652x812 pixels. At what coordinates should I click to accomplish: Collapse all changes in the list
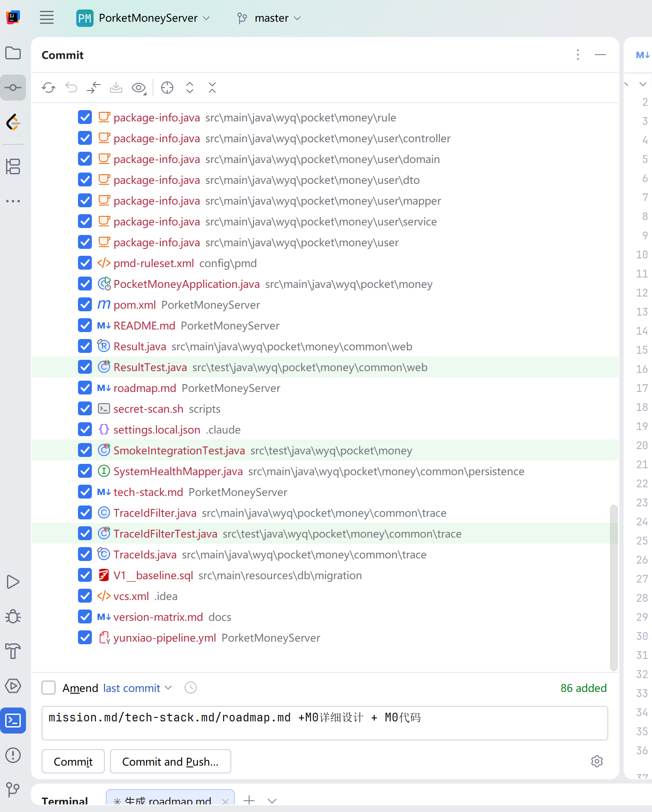212,88
